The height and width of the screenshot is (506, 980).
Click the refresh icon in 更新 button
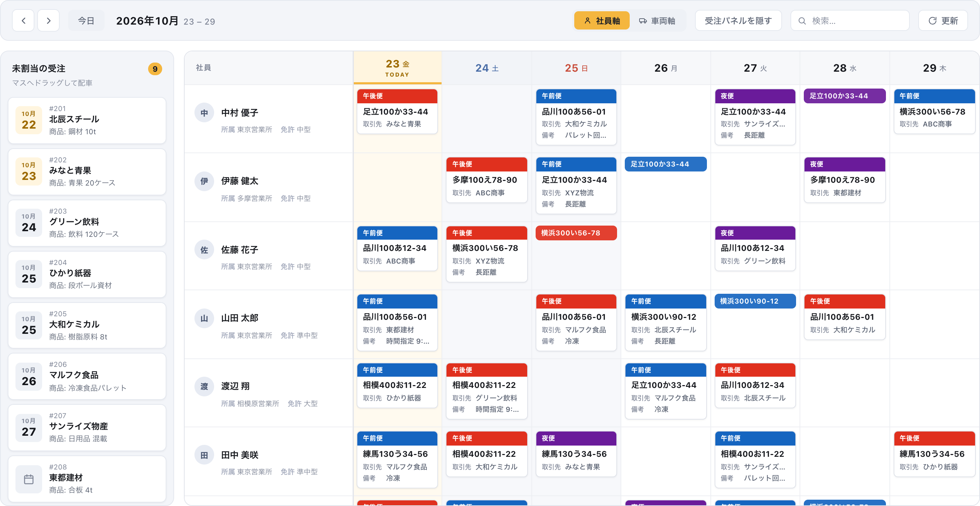[933, 21]
